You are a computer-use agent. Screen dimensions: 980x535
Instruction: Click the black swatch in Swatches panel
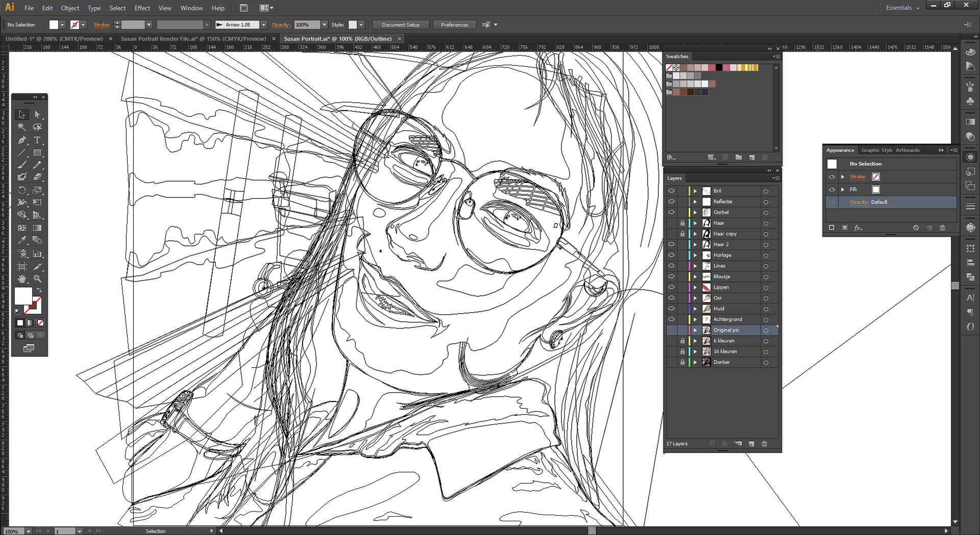tap(719, 67)
